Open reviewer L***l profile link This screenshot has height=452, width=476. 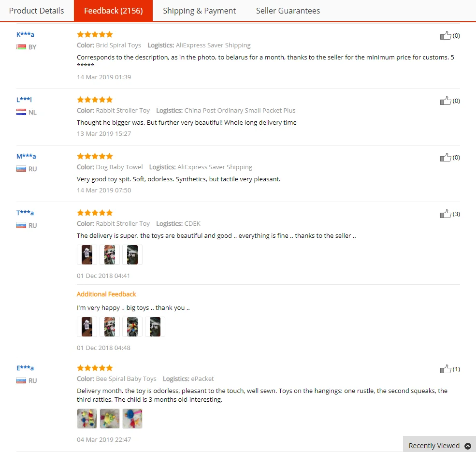tap(24, 100)
